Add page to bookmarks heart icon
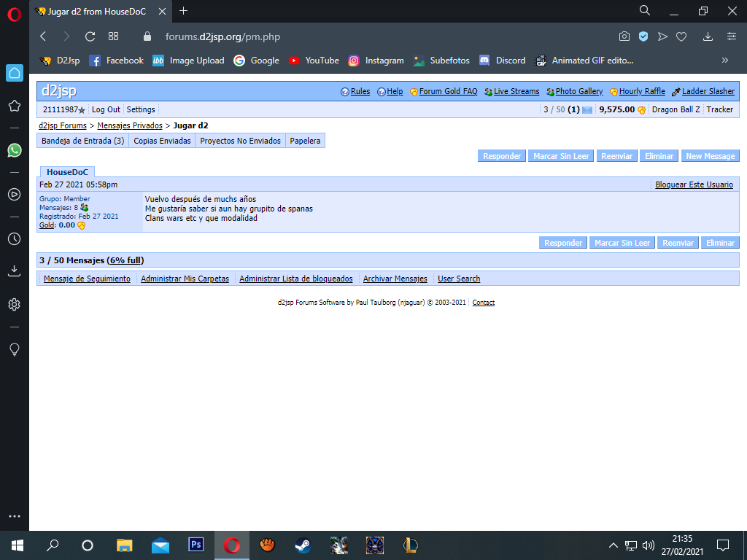Screen dimensions: 747x560 (682, 36)
